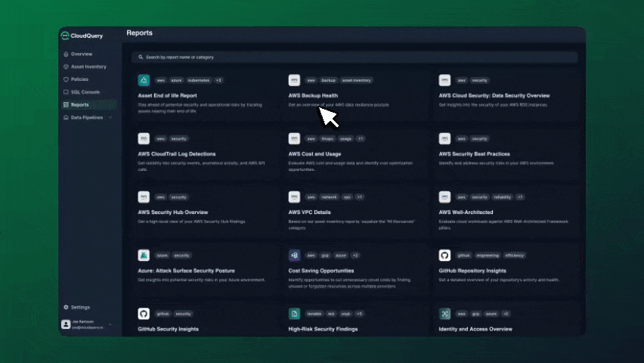Screen dimensions: 644x363
Task: Open SQL Console from the sidebar
Action: [85, 92]
